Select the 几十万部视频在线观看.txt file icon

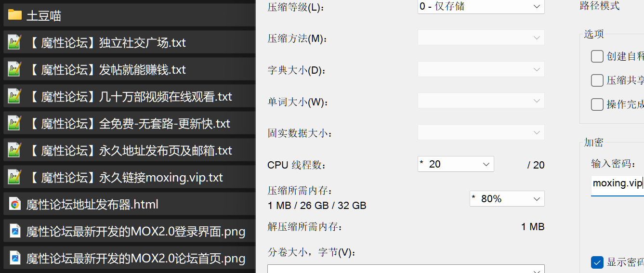pyautogui.click(x=15, y=96)
